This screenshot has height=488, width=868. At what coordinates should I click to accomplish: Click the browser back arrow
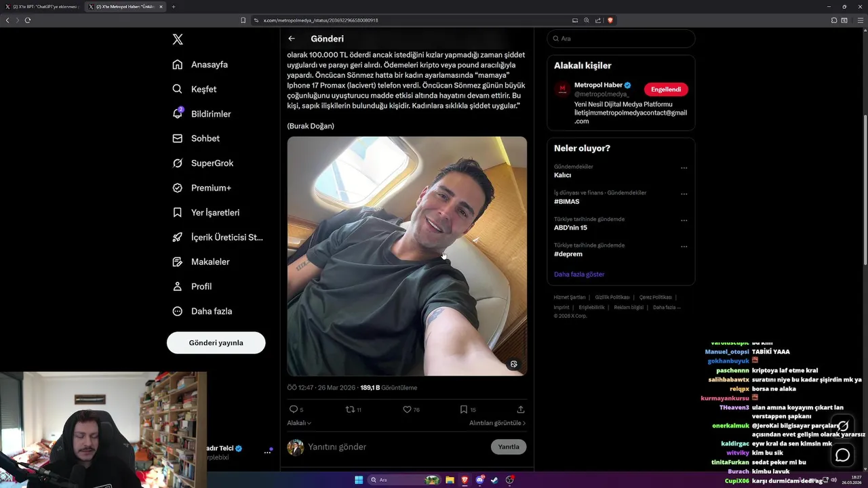click(x=7, y=20)
